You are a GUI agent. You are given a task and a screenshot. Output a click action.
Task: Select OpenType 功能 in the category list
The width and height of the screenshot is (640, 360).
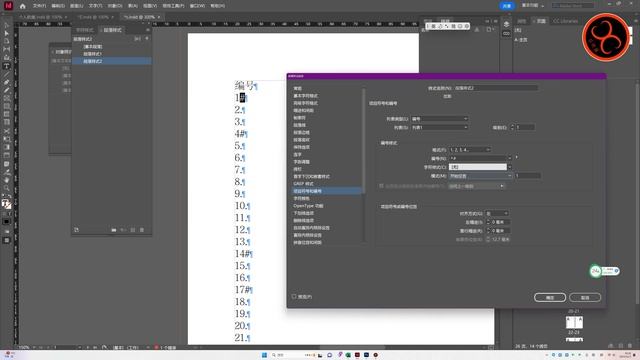(308, 206)
